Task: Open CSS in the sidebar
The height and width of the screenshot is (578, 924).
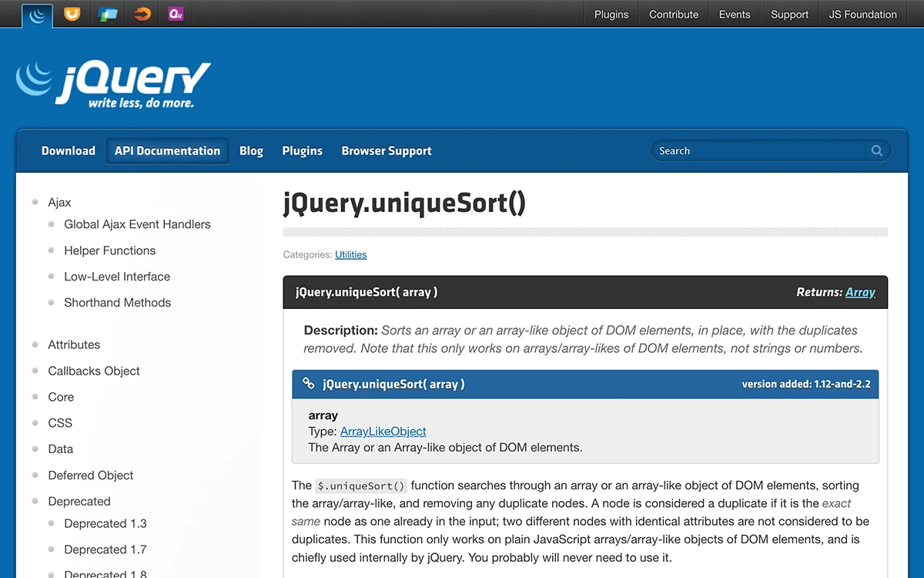Action: (x=60, y=423)
